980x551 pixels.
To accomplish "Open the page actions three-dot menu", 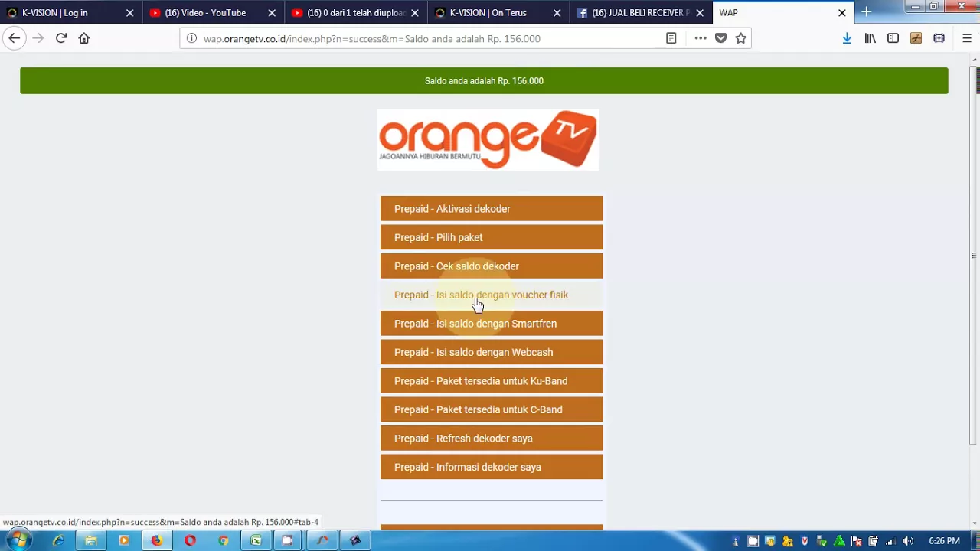I will (x=700, y=38).
